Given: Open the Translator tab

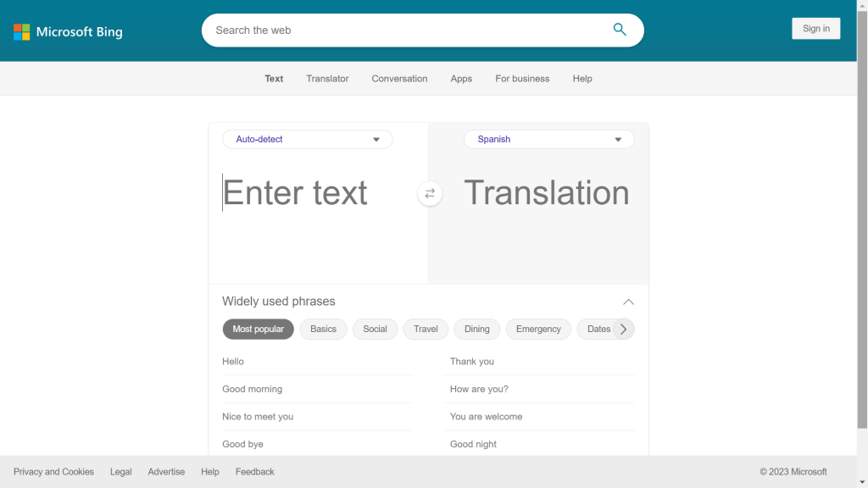Looking at the screenshot, I should point(327,79).
